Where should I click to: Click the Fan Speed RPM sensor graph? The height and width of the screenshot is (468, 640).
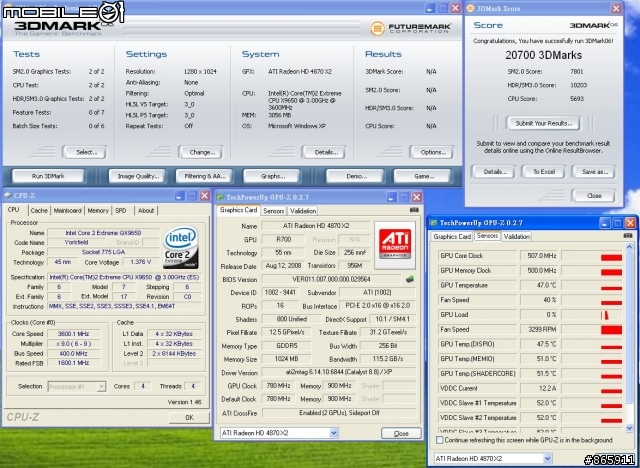tap(592, 329)
